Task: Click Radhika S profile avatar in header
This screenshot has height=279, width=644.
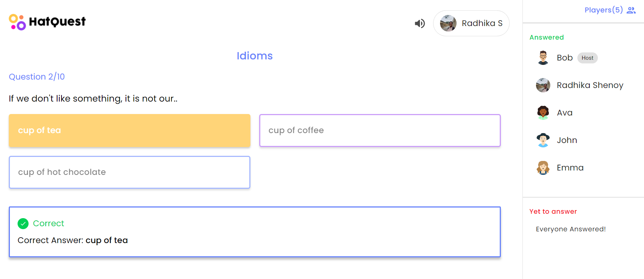Action: (x=448, y=23)
